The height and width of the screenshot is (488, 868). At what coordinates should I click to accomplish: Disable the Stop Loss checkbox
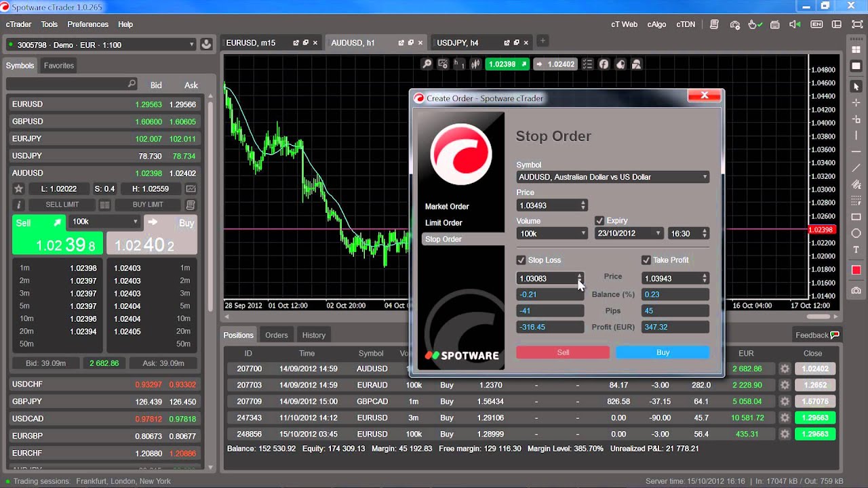[521, 260]
